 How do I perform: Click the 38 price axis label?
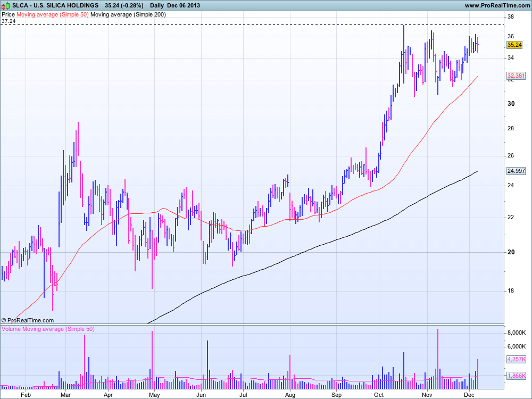[x=511, y=16]
